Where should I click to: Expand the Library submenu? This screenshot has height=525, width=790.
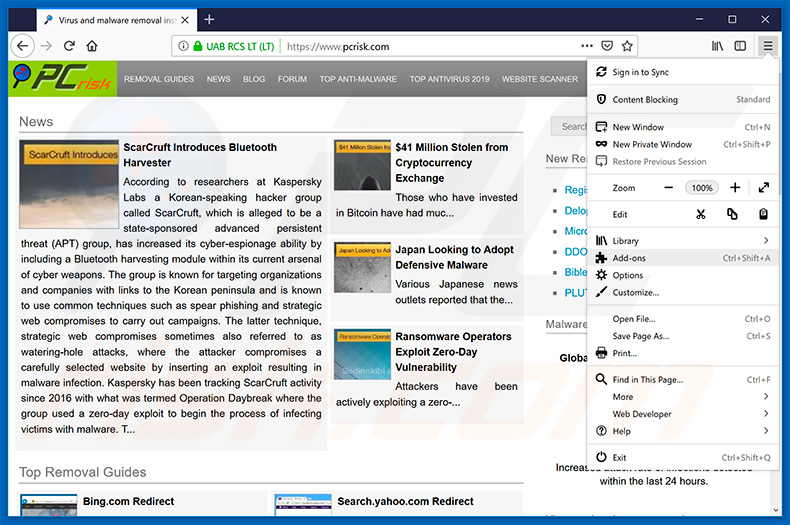683,240
